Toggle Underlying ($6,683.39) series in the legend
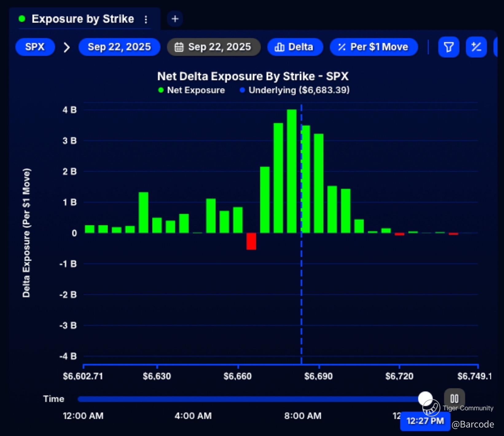Image resolution: width=504 pixels, height=436 pixels. [x=295, y=90]
